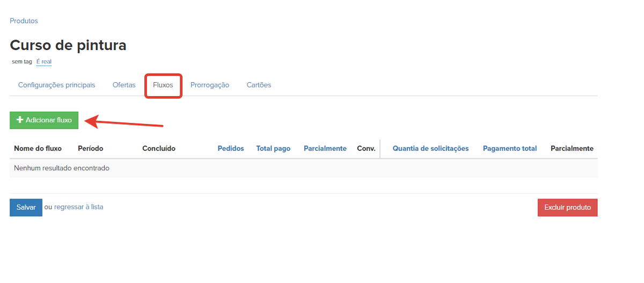
Task: Click the 'É real' label link
Action: (44, 62)
